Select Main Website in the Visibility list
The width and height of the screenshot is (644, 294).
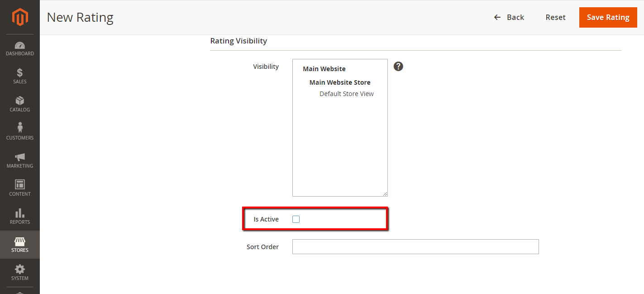[324, 68]
